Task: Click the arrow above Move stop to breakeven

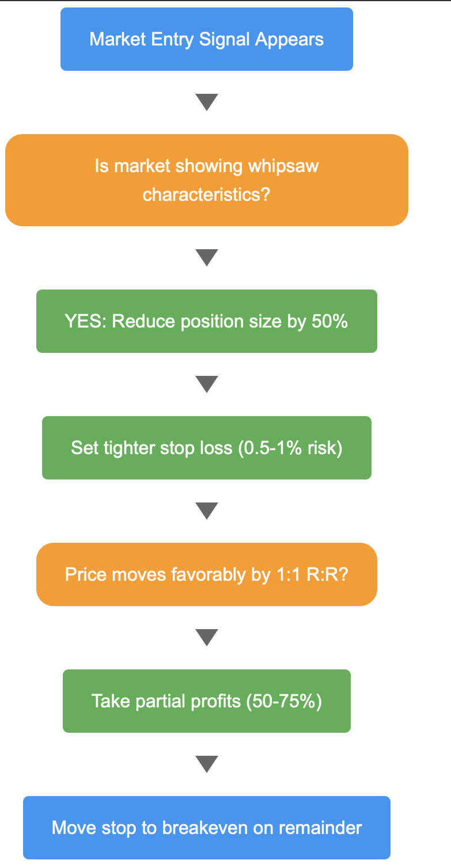Action: (x=207, y=764)
